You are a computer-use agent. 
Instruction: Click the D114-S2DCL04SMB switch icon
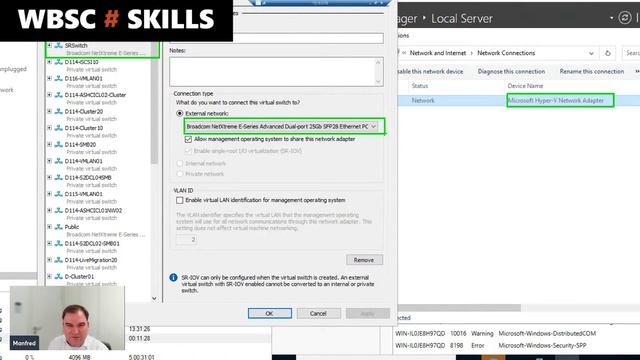pyautogui.click(x=58, y=178)
